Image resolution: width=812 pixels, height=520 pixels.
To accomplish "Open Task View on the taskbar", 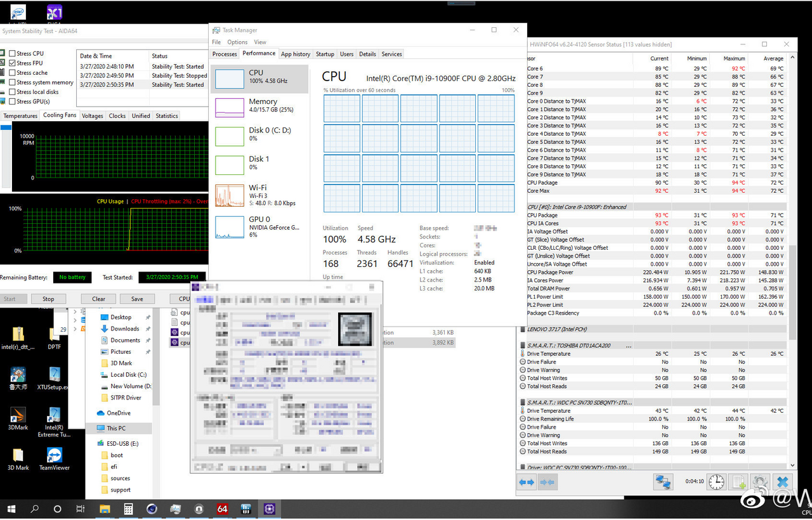I will click(x=81, y=509).
